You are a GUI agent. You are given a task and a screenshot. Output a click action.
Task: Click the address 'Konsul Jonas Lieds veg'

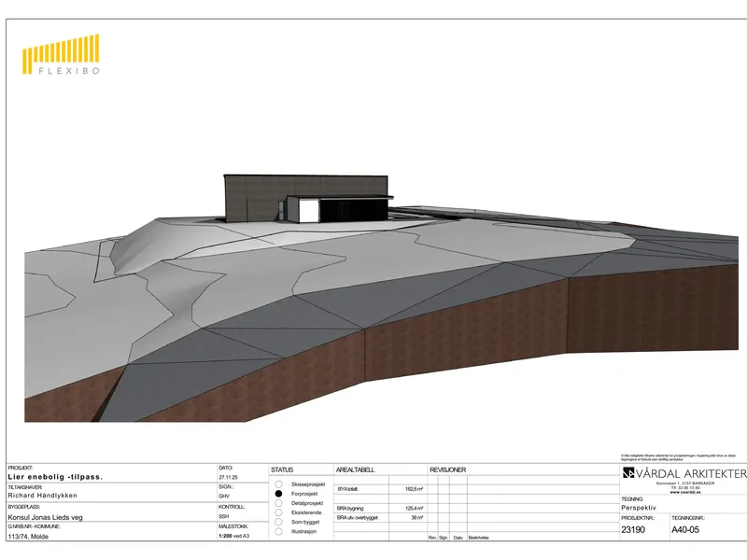[x=45, y=517]
